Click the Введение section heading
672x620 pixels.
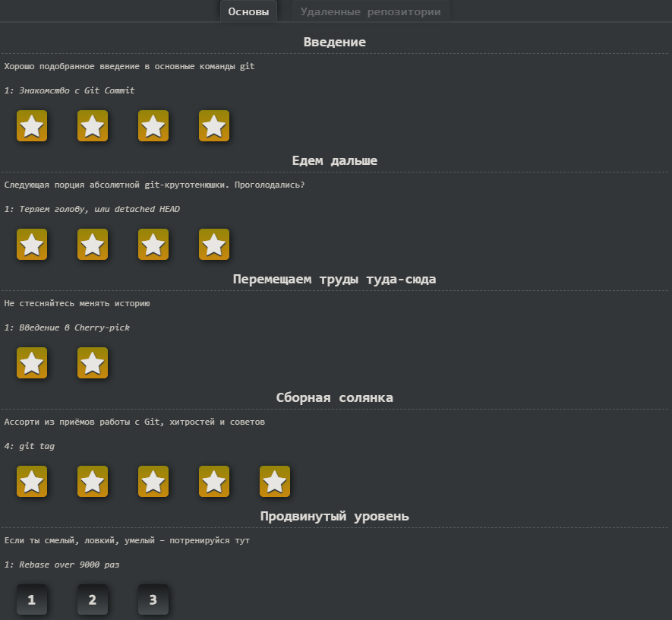pyautogui.click(x=335, y=42)
